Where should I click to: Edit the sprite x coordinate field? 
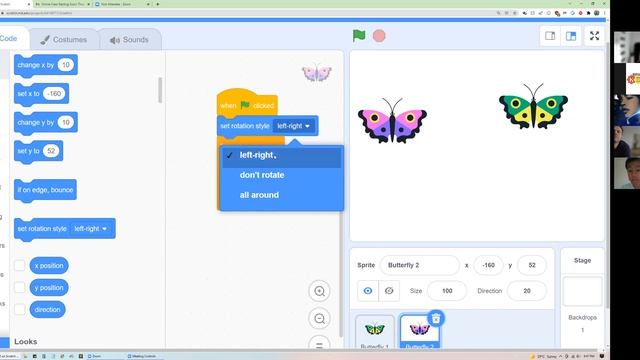[x=488, y=265]
